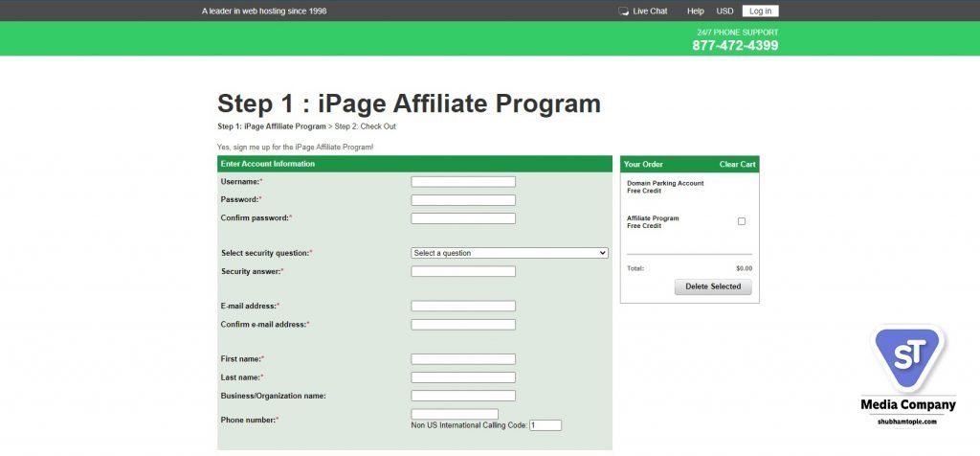Click the Username input field
The image size is (980, 456).
pos(463,181)
